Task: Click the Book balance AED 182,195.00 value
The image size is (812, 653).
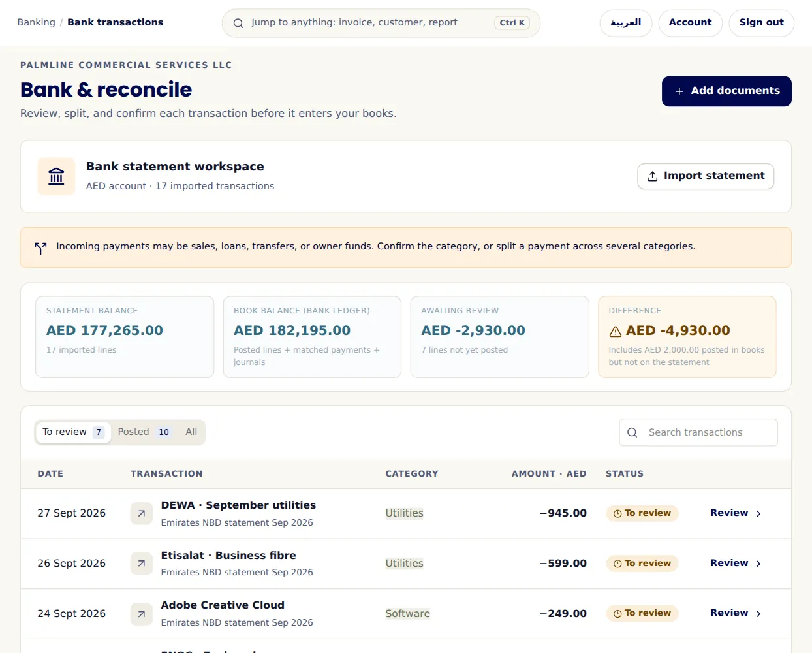Action: pos(292,331)
